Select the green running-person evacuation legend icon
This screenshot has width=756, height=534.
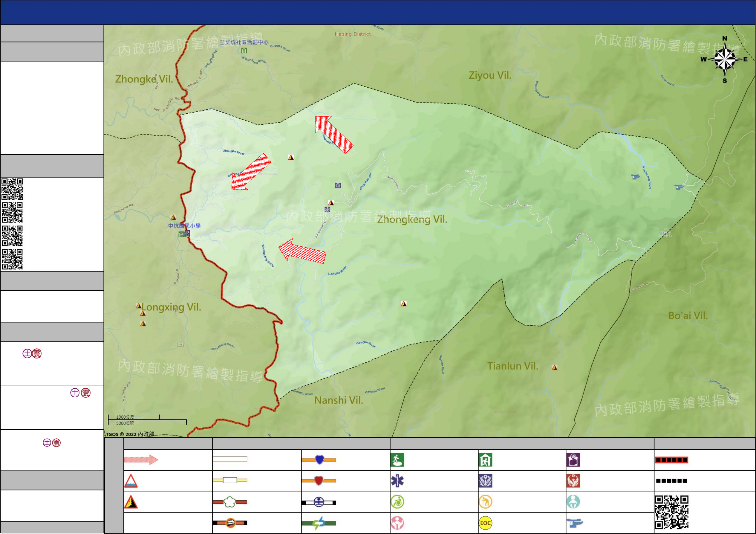pos(397,460)
